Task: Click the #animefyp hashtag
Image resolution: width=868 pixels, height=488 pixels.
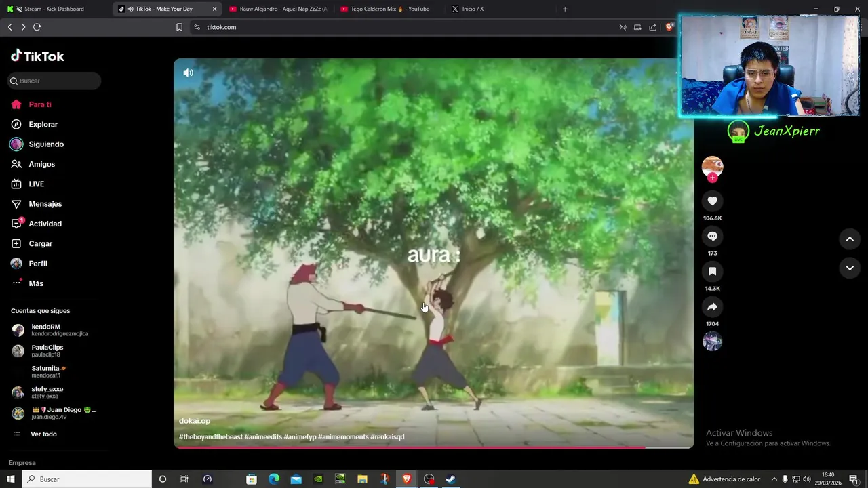Action: pos(300,437)
